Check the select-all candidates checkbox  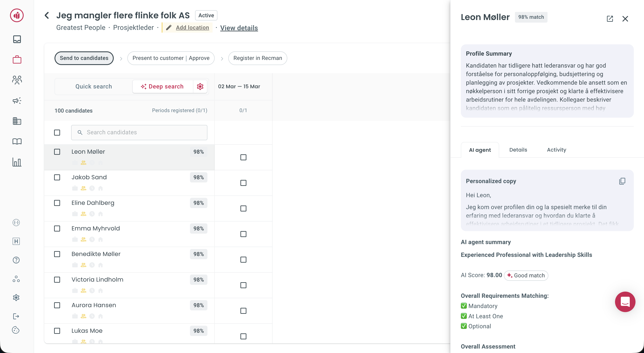coord(57,132)
